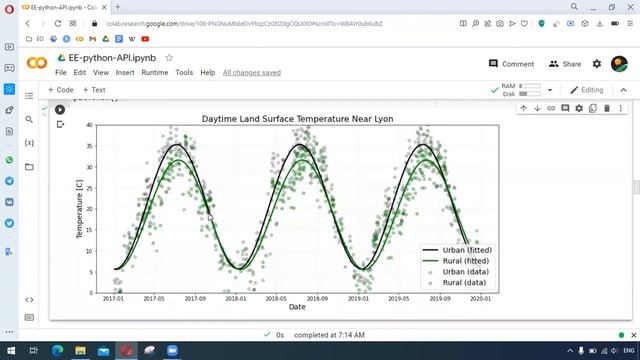Star the EE-python-API notebook
This screenshot has width=640, height=360.
click(x=169, y=58)
